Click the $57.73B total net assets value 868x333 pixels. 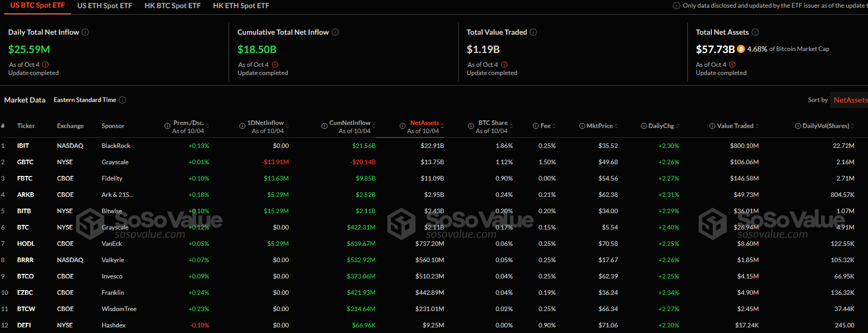(715, 49)
